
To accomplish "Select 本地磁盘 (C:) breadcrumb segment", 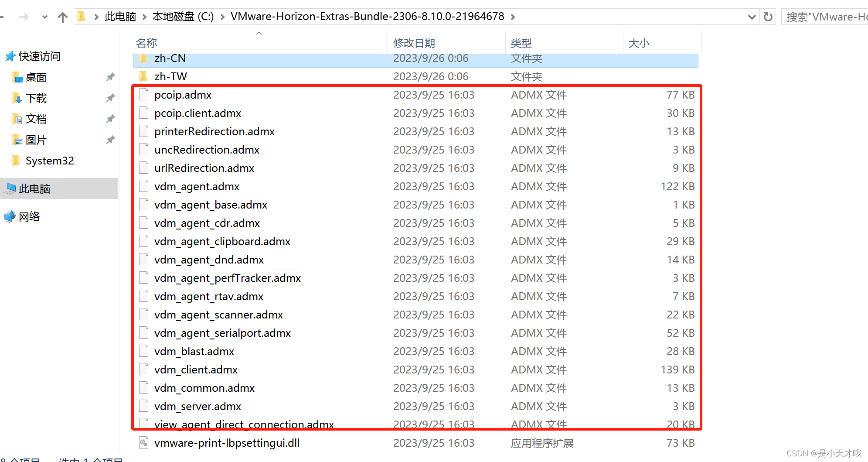I will (183, 17).
